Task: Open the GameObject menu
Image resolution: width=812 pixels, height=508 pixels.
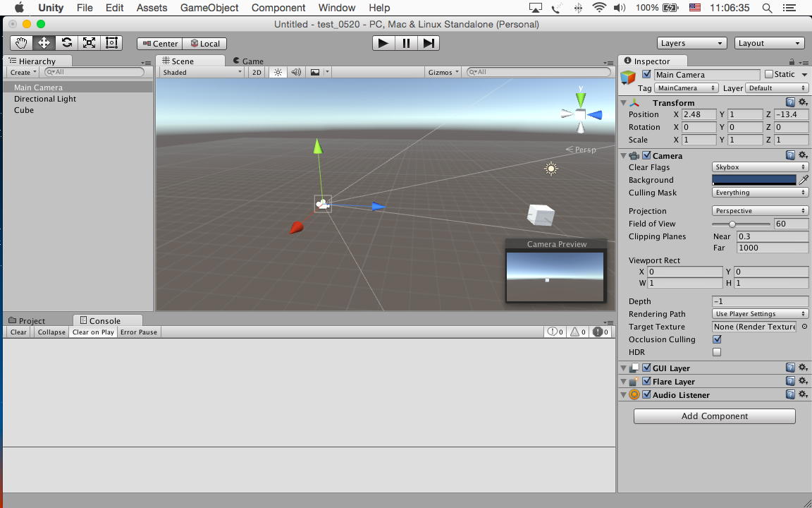Action: [209, 8]
